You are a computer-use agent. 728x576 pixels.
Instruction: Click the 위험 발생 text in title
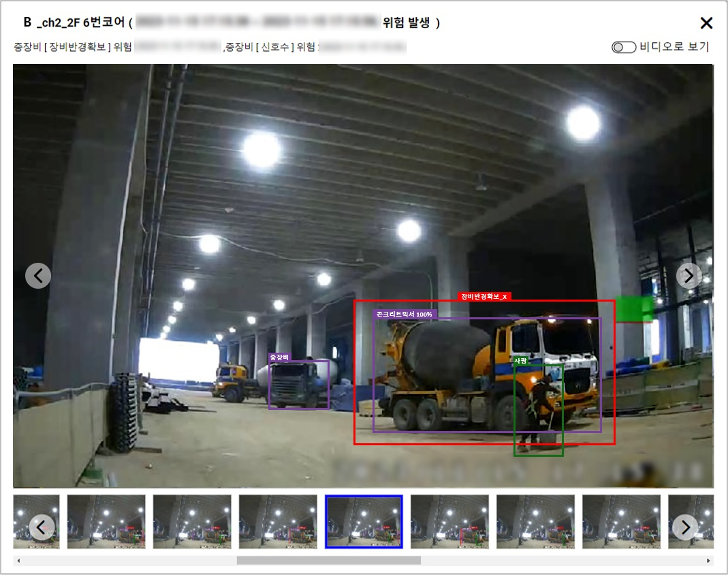[407, 22]
